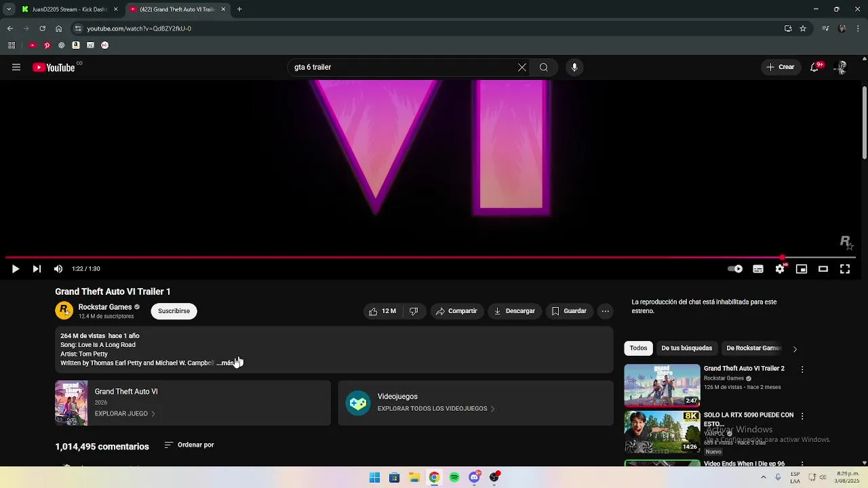Open Chrome three-dot menu
The width and height of the screenshot is (868, 488).
[859, 28]
